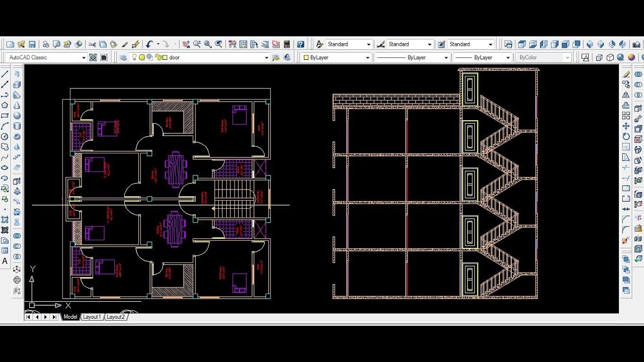Select the Circle draw tool
Screen dimensions: 644x362
(x=5, y=136)
